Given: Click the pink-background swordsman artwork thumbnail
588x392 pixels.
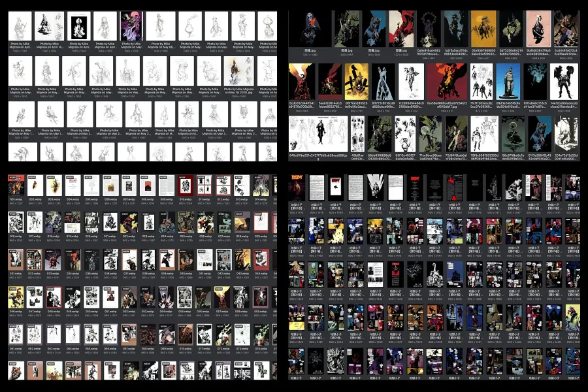Looking at the screenshot, I should click(x=537, y=29).
